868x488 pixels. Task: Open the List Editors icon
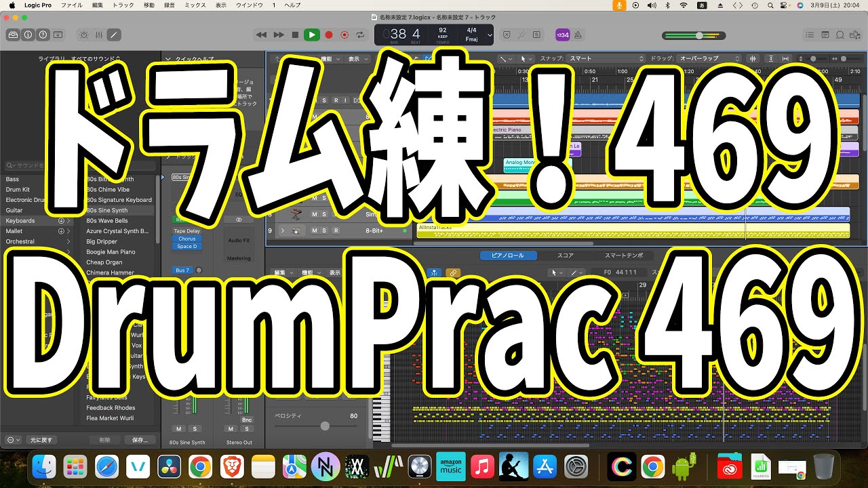(x=809, y=35)
